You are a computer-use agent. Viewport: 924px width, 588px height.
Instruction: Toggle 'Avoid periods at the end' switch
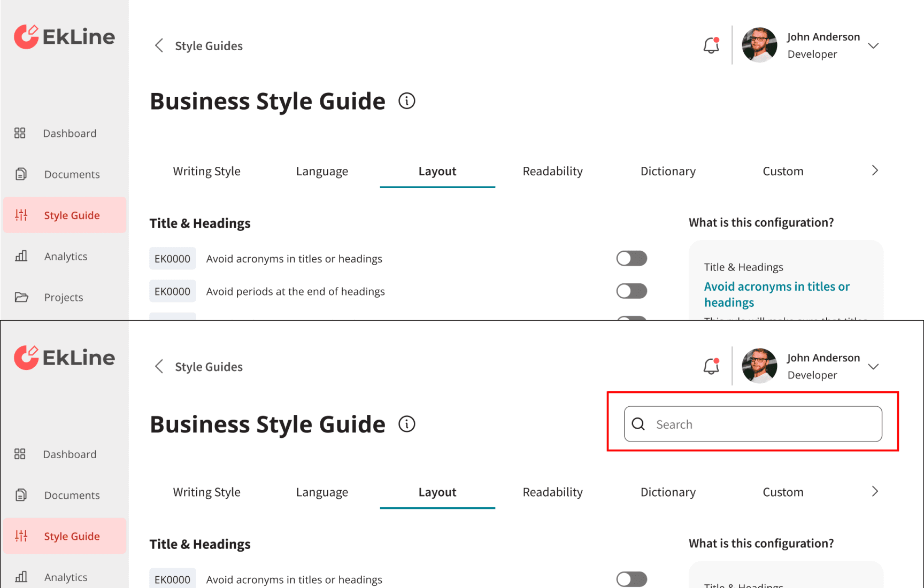click(632, 291)
